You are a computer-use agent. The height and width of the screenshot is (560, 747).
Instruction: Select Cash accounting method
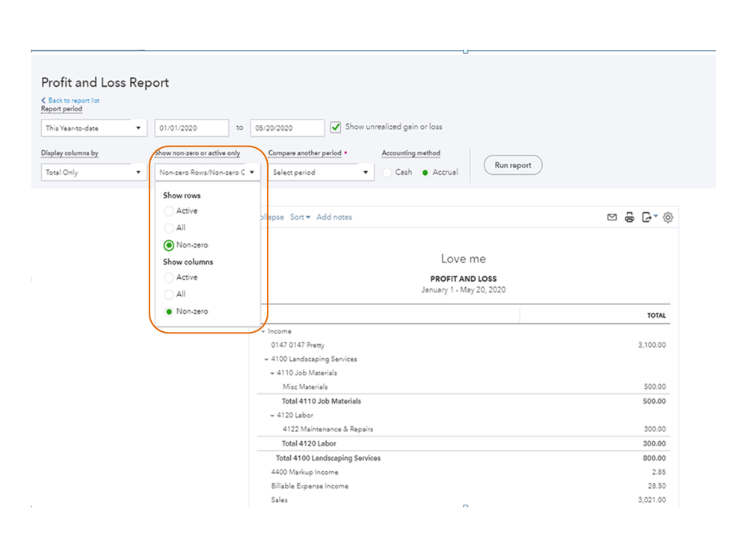[387, 173]
